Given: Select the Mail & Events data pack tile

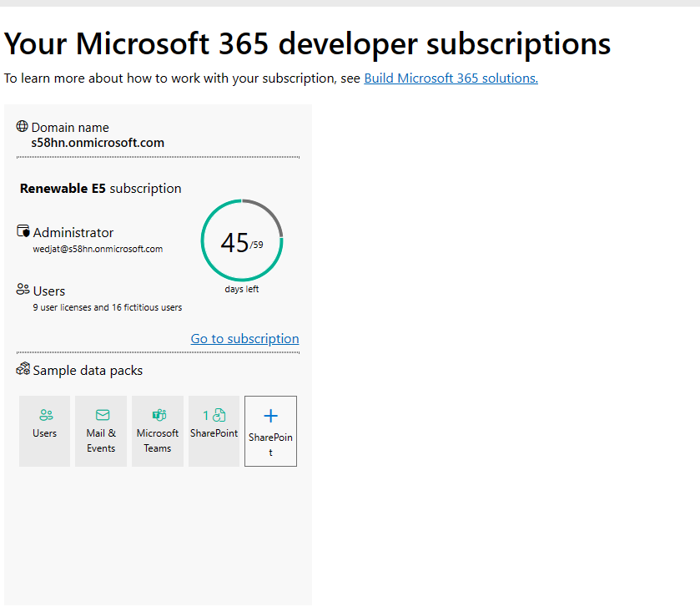Looking at the screenshot, I should tap(101, 431).
